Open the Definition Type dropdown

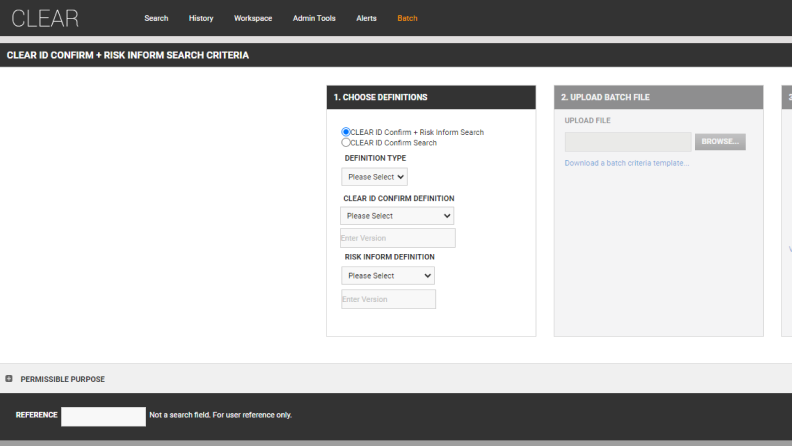374,177
